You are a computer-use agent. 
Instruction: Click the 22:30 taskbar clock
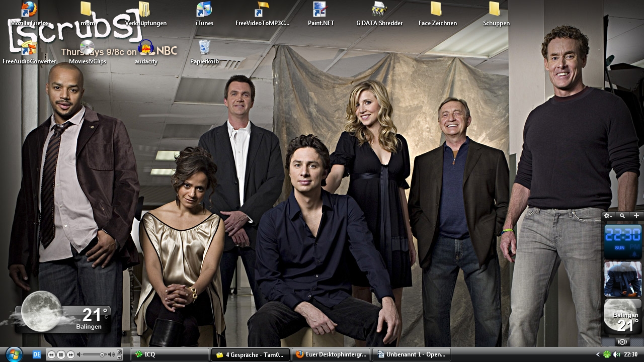pos(631,354)
